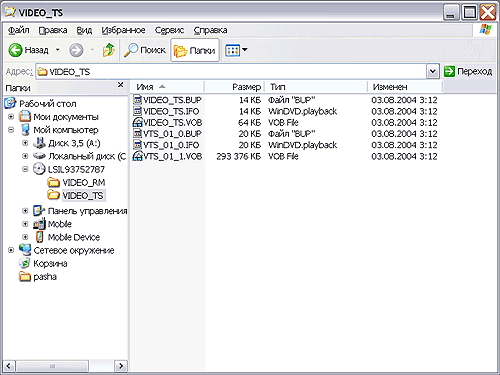
Task: Go back with the Назад button
Action: (x=28, y=50)
